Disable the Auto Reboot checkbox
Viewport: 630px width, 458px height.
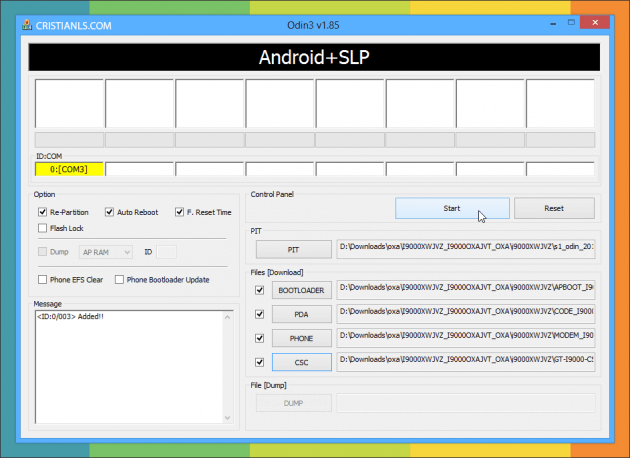(x=109, y=212)
